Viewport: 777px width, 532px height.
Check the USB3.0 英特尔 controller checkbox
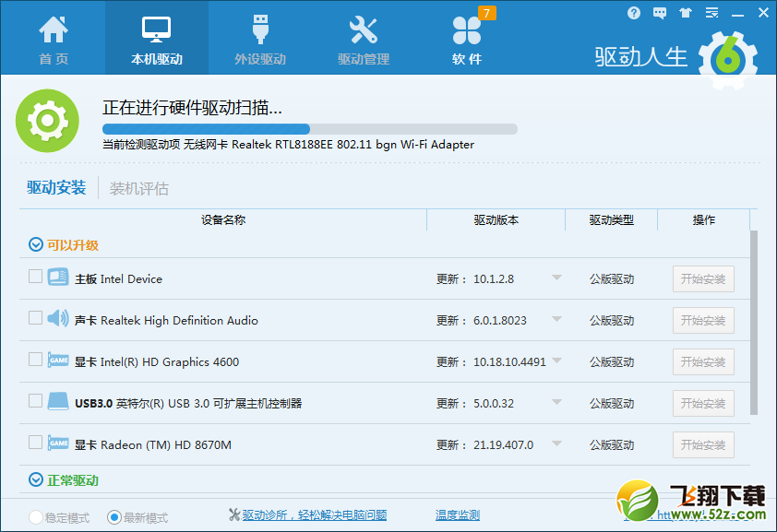pos(35,400)
